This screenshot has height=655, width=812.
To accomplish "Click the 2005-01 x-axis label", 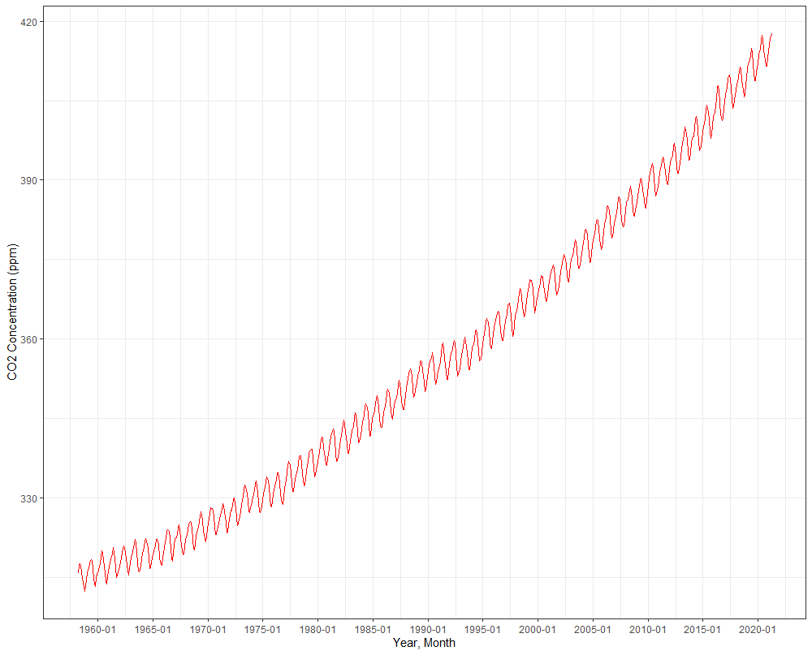I will click(593, 630).
